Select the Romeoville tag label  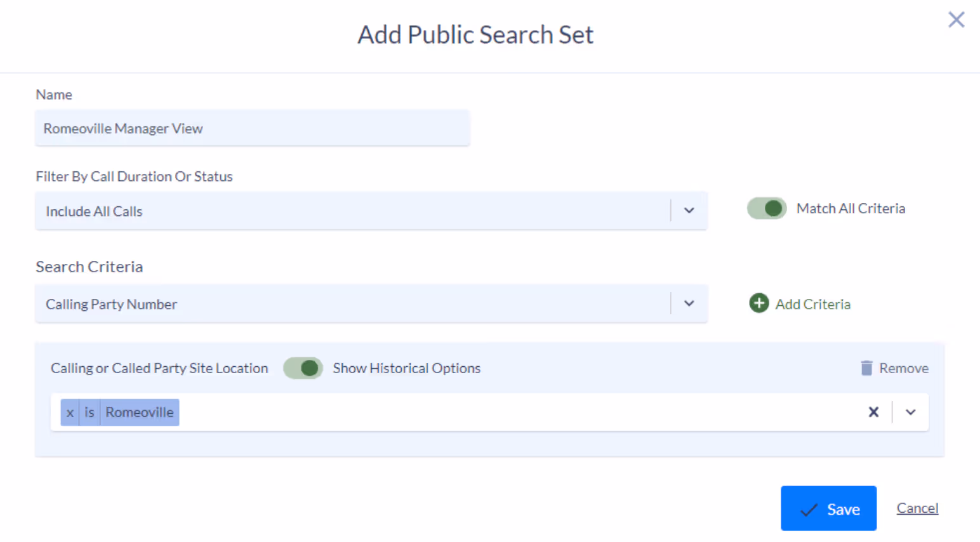139,412
